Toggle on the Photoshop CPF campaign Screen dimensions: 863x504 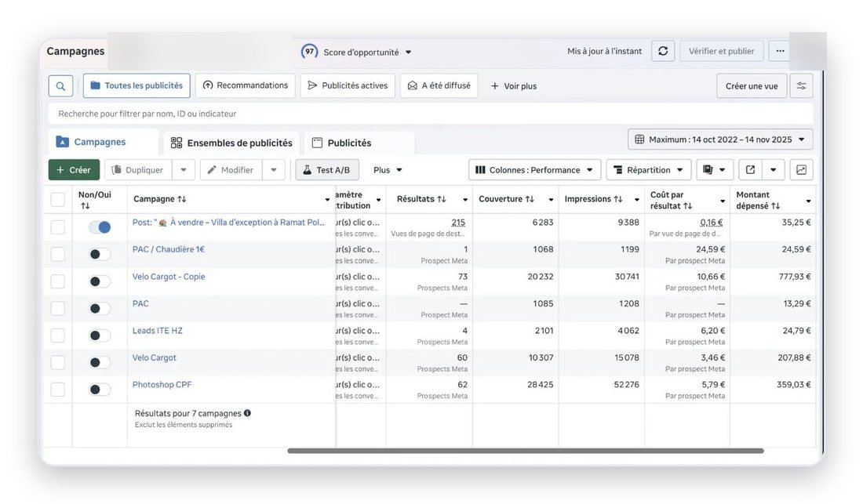(x=100, y=389)
